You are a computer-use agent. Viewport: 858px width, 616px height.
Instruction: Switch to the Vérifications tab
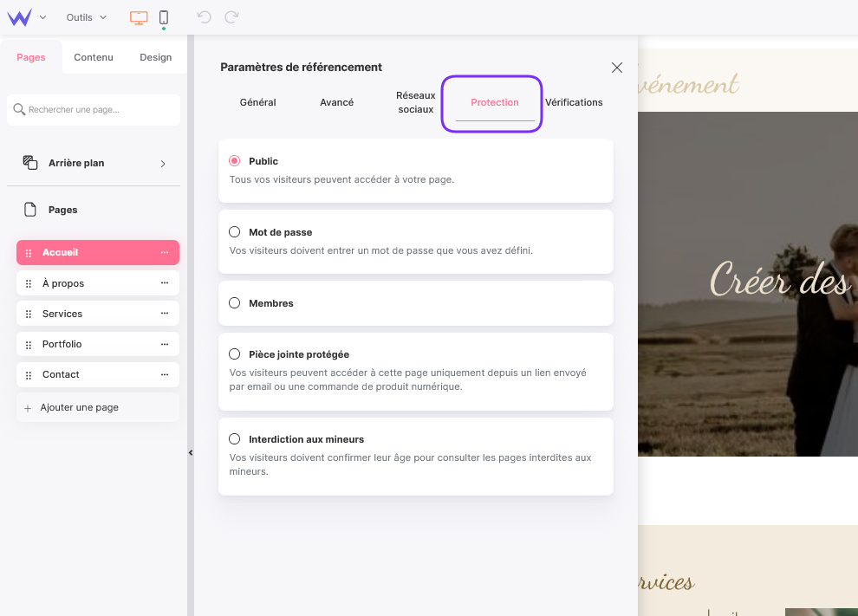pos(574,102)
